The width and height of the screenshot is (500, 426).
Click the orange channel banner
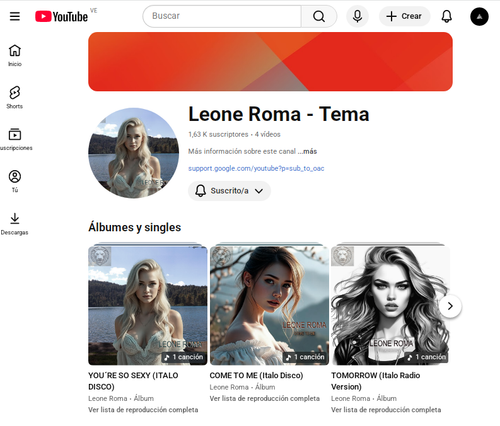[x=270, y=62]
